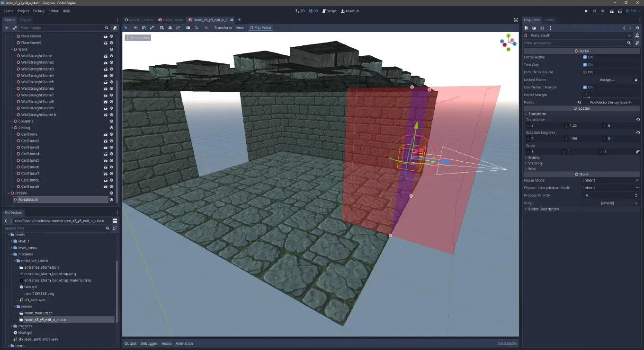
Task: Open scene icon for WallStraightStone3
Action: (106, 69)
